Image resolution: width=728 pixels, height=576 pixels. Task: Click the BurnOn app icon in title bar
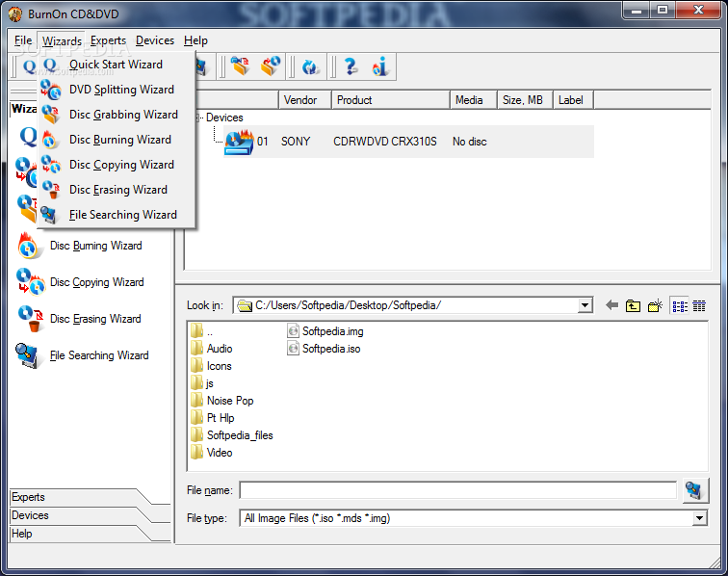tap(14, 14)
